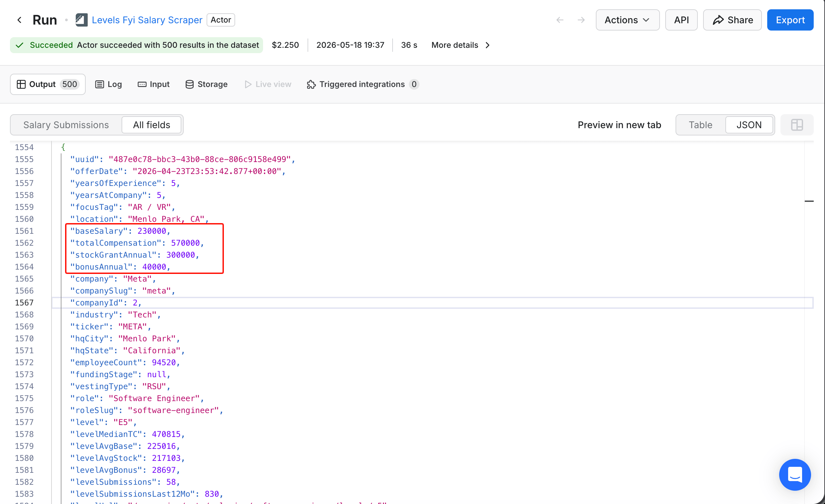Switch to the Output tab
Image resolution: width=825 pixels, height=504 pixels.
[48, 84]
